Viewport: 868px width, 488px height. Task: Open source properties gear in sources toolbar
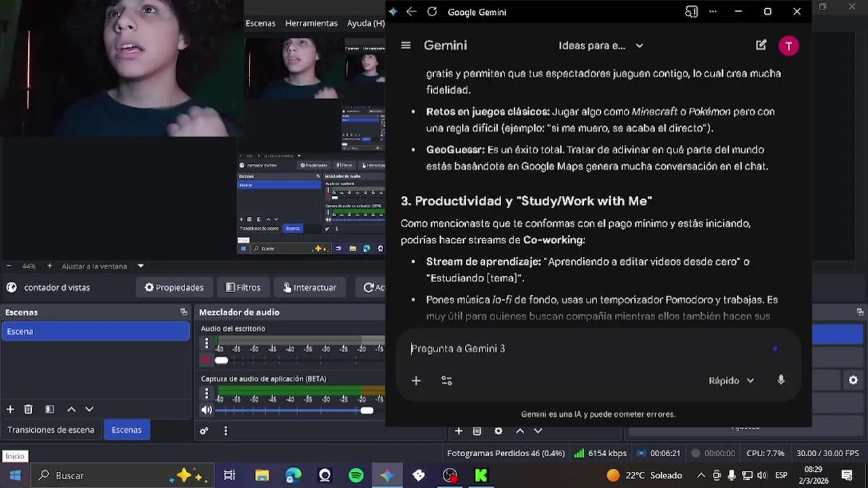(x=498, y=431)
